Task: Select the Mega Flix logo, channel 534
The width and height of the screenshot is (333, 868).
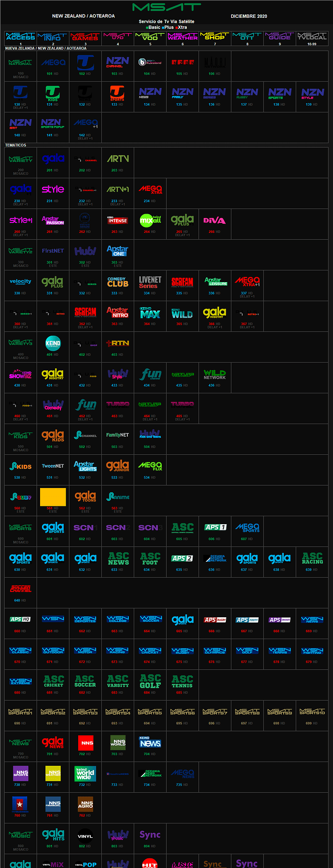Action: (150, 466)
